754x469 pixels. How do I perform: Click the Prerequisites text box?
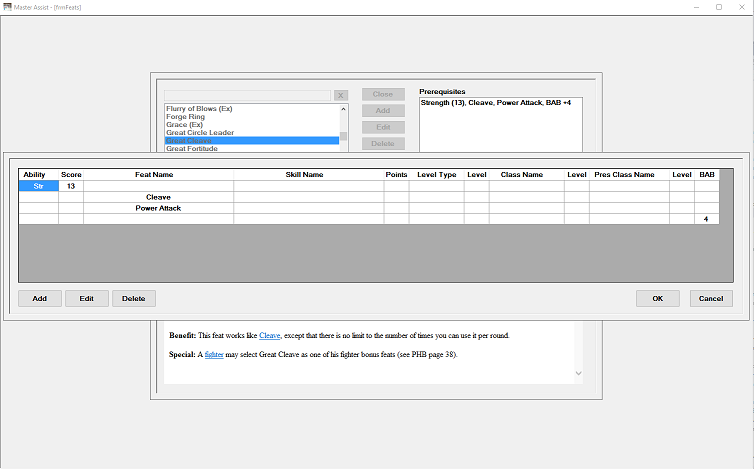(x=501, y=125)
